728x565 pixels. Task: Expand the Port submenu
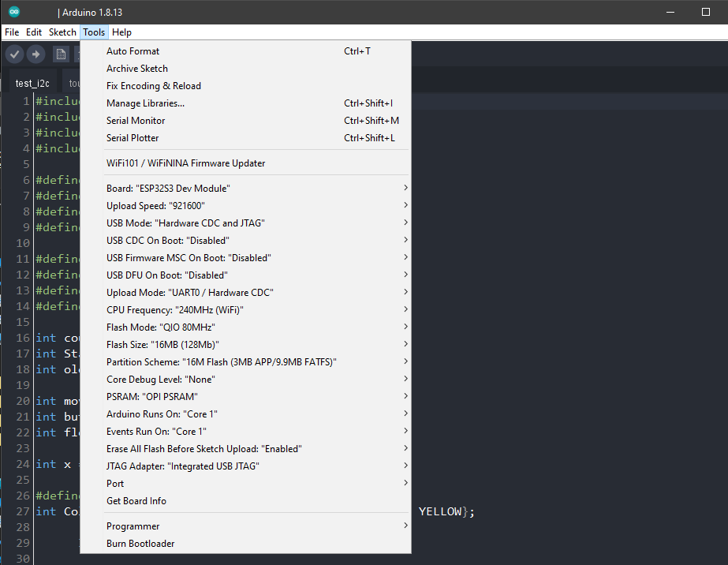tap(245, 483)
